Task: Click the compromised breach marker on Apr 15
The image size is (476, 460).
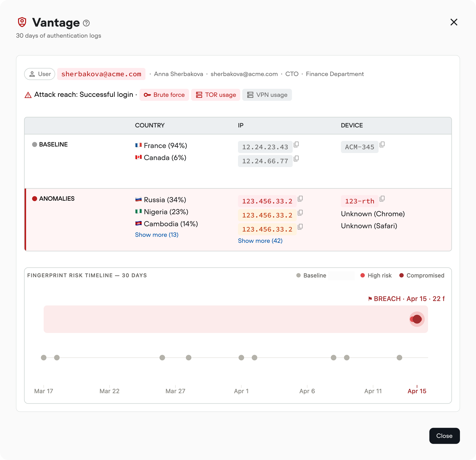Action: click(417, 319)
